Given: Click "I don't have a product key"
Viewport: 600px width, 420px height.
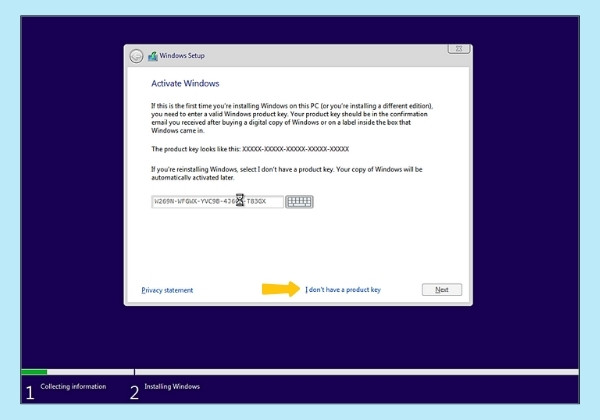Looking at the screenshot, I should tap(343, 290).
